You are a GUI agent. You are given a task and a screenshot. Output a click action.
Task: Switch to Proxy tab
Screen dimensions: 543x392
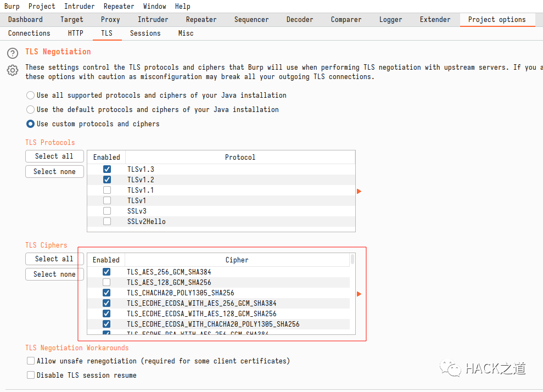pos(110,19)
